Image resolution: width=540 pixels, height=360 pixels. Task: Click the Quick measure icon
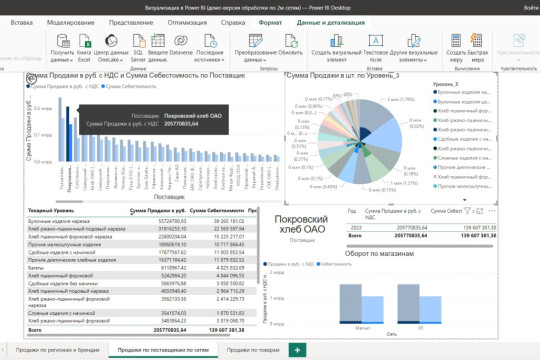(477, 41)
